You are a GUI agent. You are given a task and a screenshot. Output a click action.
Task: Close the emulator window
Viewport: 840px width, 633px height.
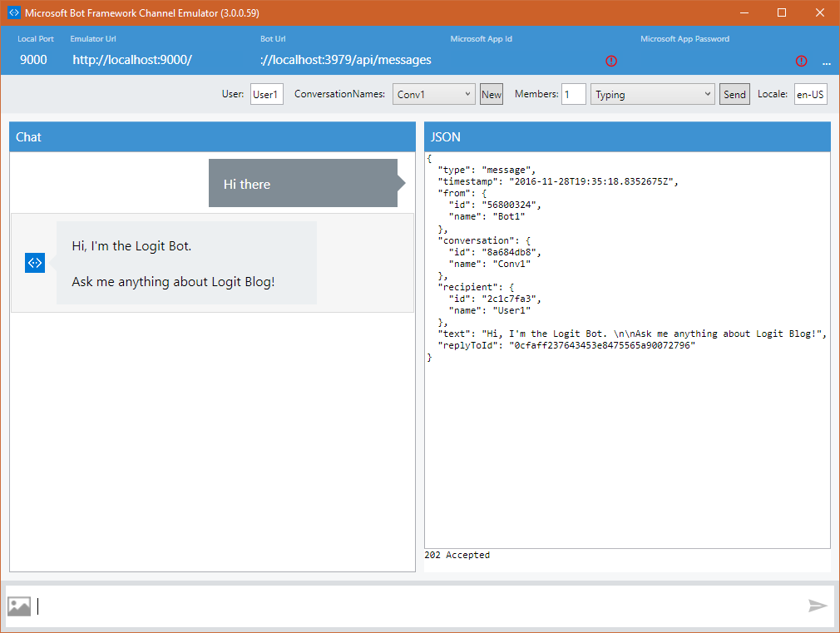pos(820,12)
